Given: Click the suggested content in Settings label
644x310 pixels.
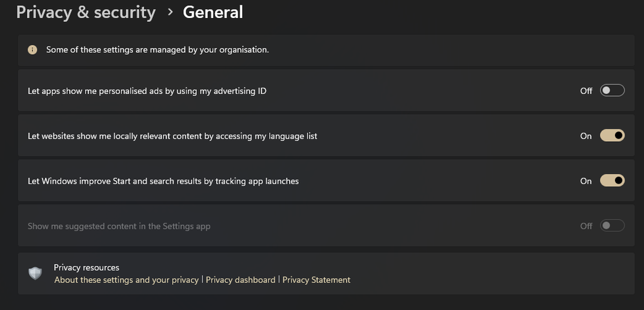Looking at the screenshot, I should [x=119, y=226].
